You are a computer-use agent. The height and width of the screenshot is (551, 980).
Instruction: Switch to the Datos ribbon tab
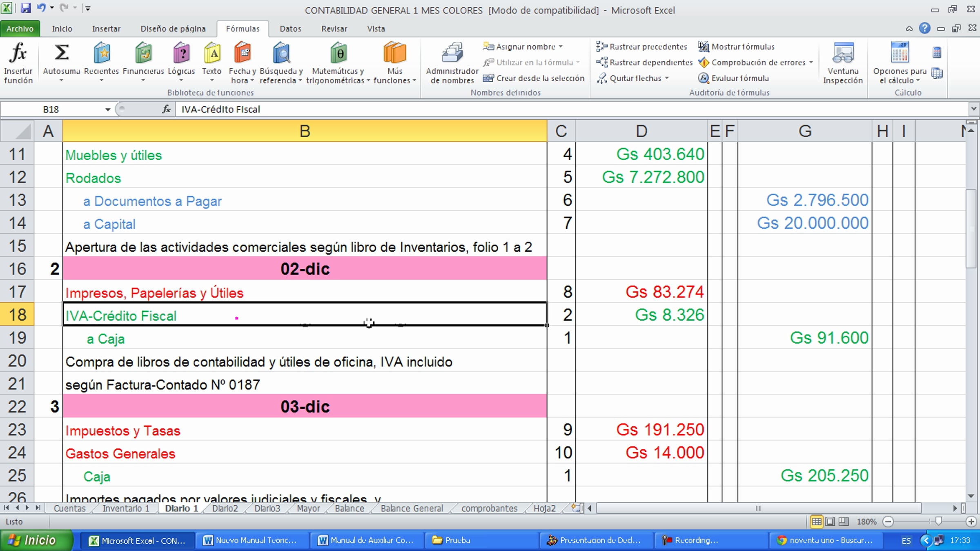[x=290, y=29]
